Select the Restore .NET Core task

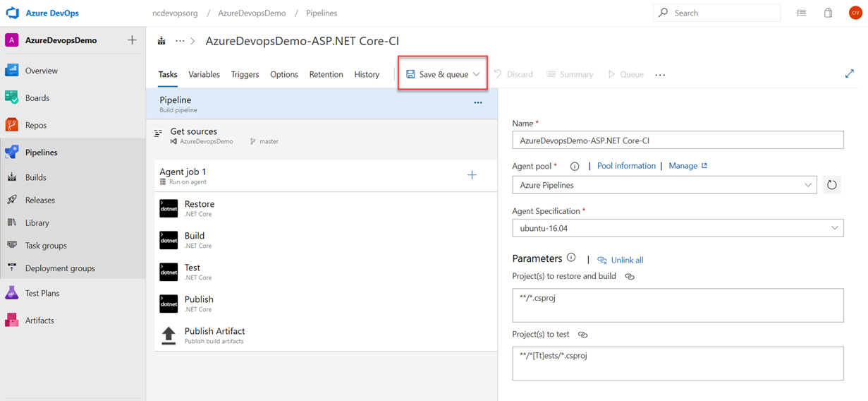click(326, 208)
